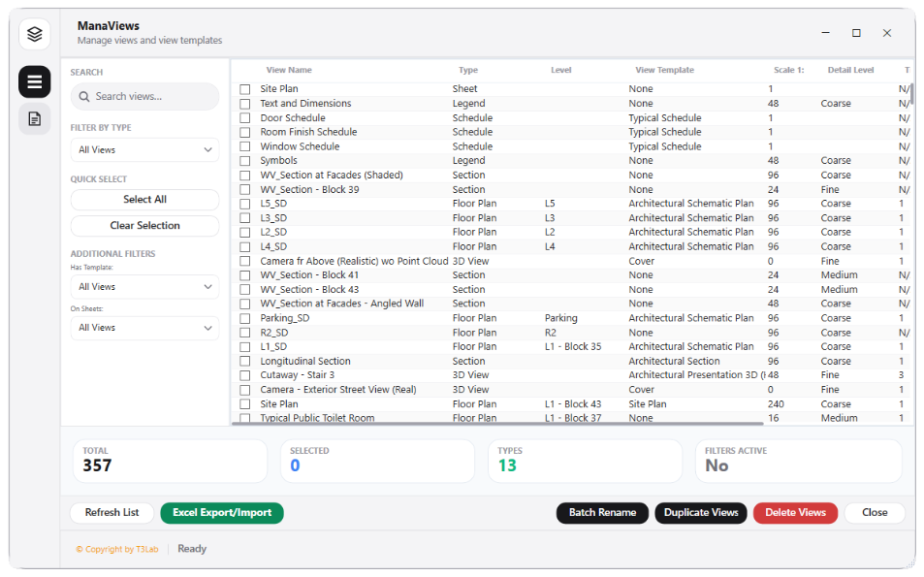
Task: Open the Has Template dropdown
Action: pyautogui.click(x=145, y=287)
